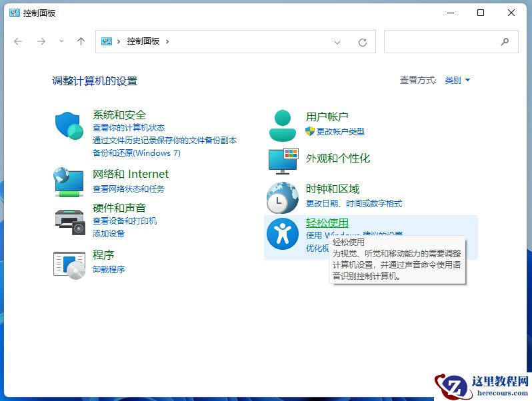Click the back arrow navigation button

click(18, 41)
